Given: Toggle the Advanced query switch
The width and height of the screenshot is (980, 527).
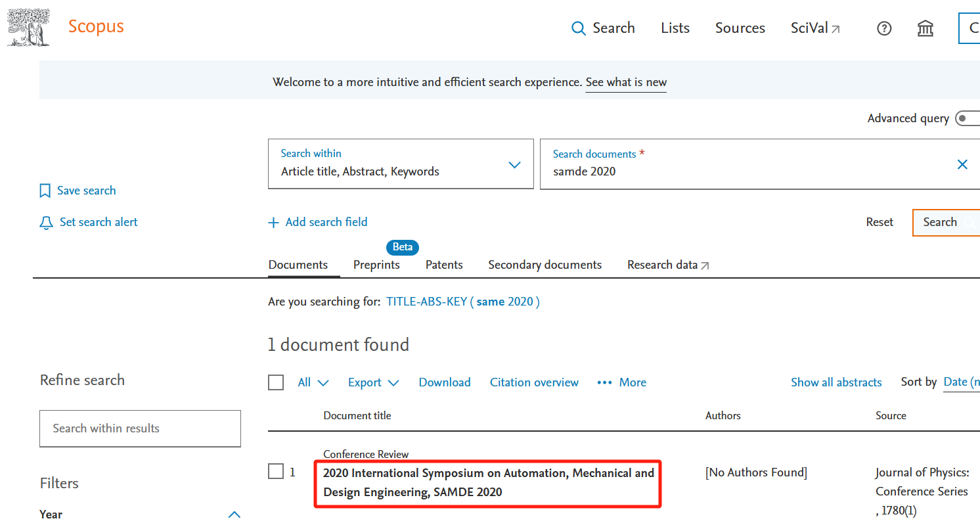Looking at the screenshot, I should [x=968, y=118].
